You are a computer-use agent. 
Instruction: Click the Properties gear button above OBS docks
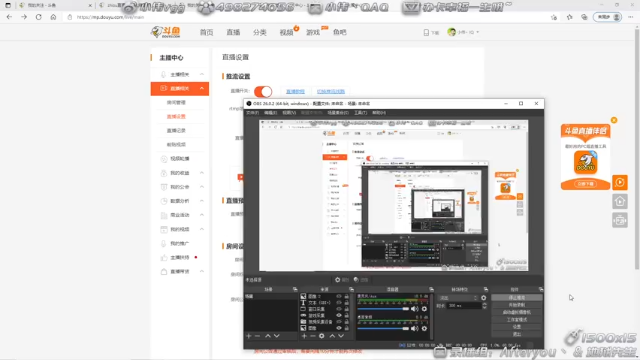tap(342, 280)
